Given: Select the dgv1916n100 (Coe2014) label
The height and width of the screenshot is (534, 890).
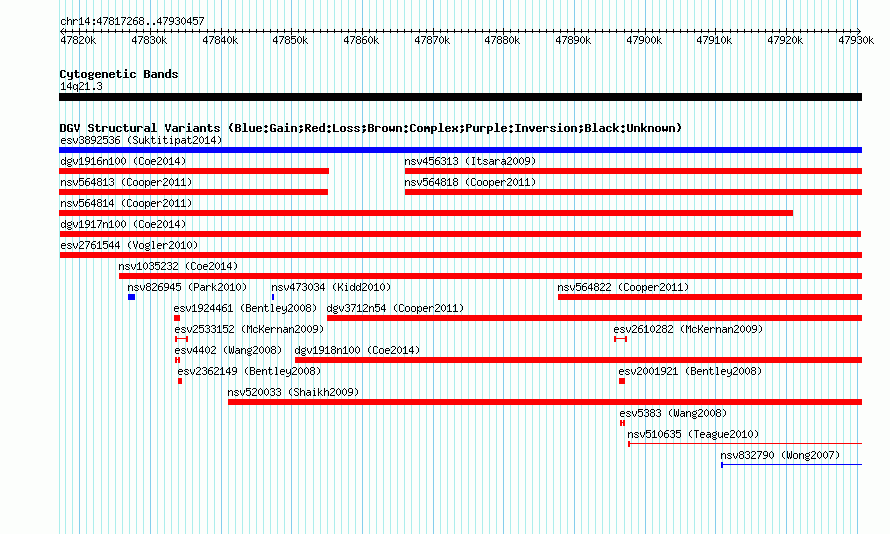Looking at the screenshot, I should pyautogui.click(x=123, y=161).
